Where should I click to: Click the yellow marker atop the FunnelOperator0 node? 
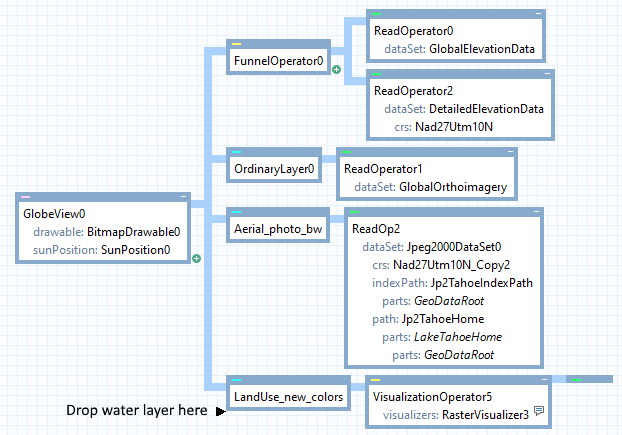(x=237, y=45)
